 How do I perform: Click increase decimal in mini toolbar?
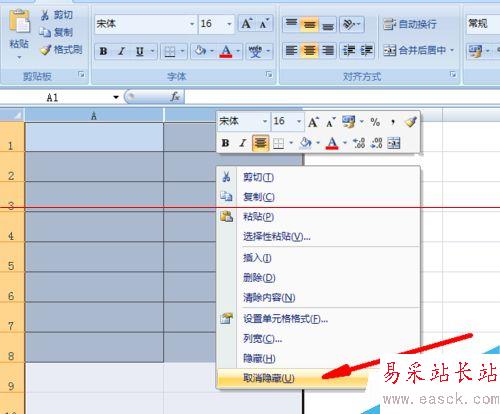(x=359, y=143)
